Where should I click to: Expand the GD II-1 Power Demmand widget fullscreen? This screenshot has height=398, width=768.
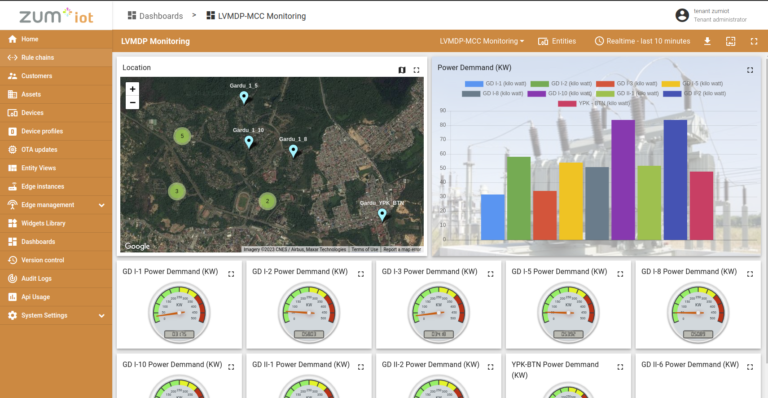point(361,367)
